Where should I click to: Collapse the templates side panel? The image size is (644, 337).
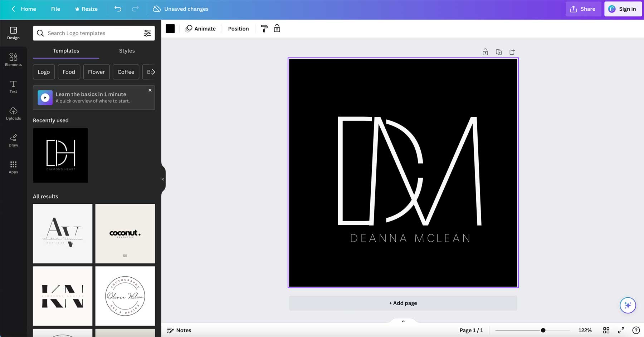[163, 179]
